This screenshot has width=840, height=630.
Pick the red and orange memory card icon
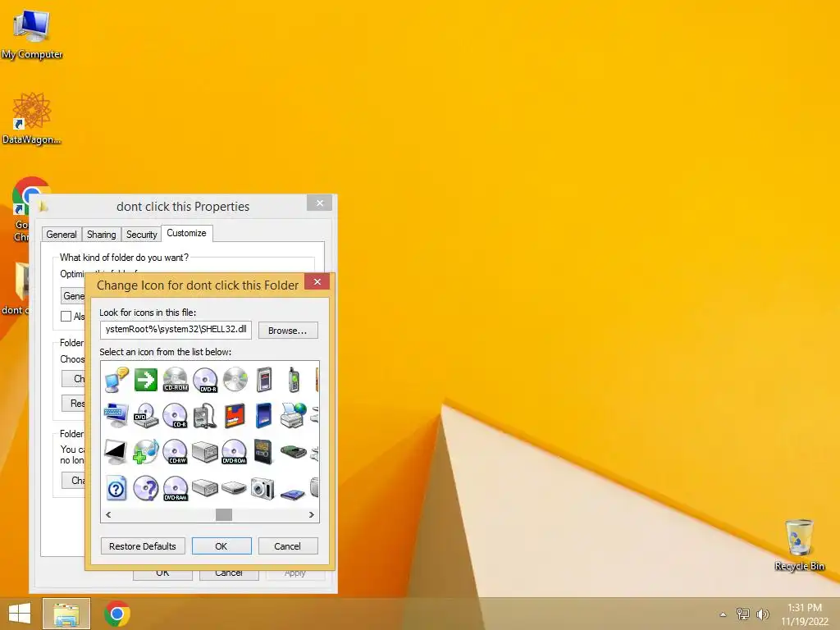click(235, 416)
